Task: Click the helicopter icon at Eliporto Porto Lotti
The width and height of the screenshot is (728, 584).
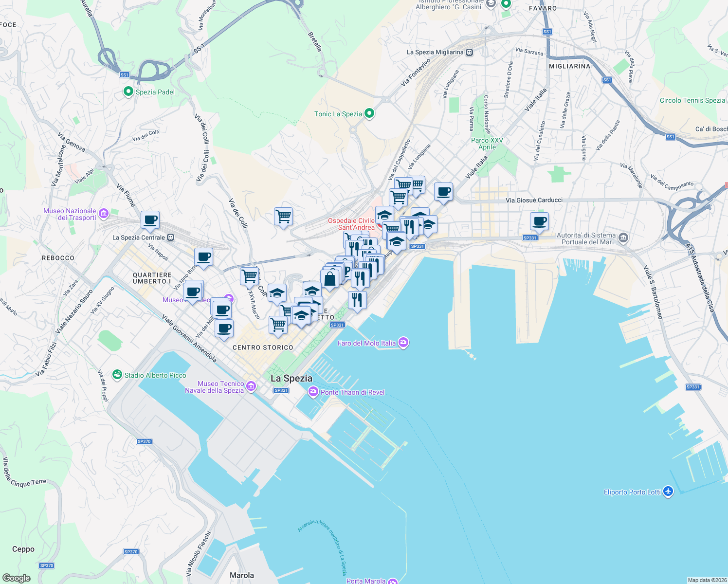Action: tap(668, 492)
